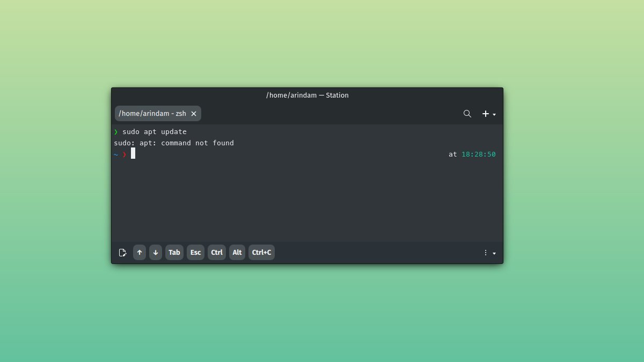Viewport: 644px width, 362px height.
Task: Click the 18:28:50 timestamp in the prompt
Action: pyautogui.click(x=478, y=154)
